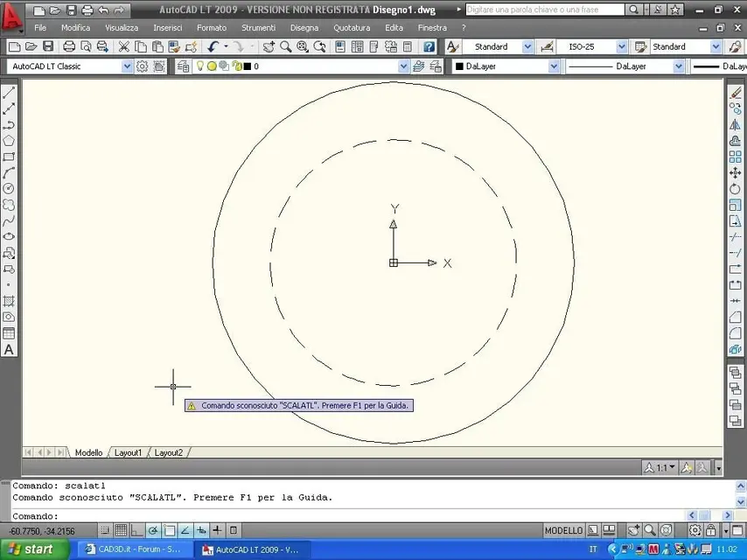
Task: Toggle Polar tracking in status bar
Action: tap(153, 530)
